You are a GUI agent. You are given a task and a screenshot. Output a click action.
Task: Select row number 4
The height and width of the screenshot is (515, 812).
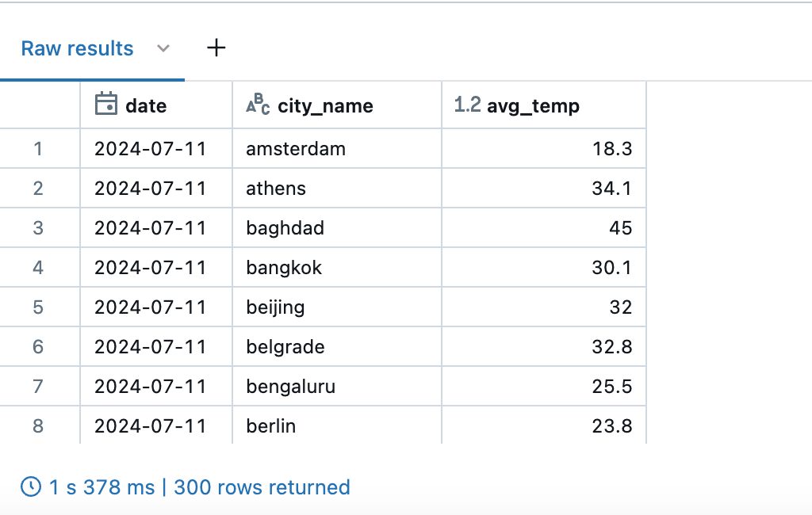click(x=38, y=268)
